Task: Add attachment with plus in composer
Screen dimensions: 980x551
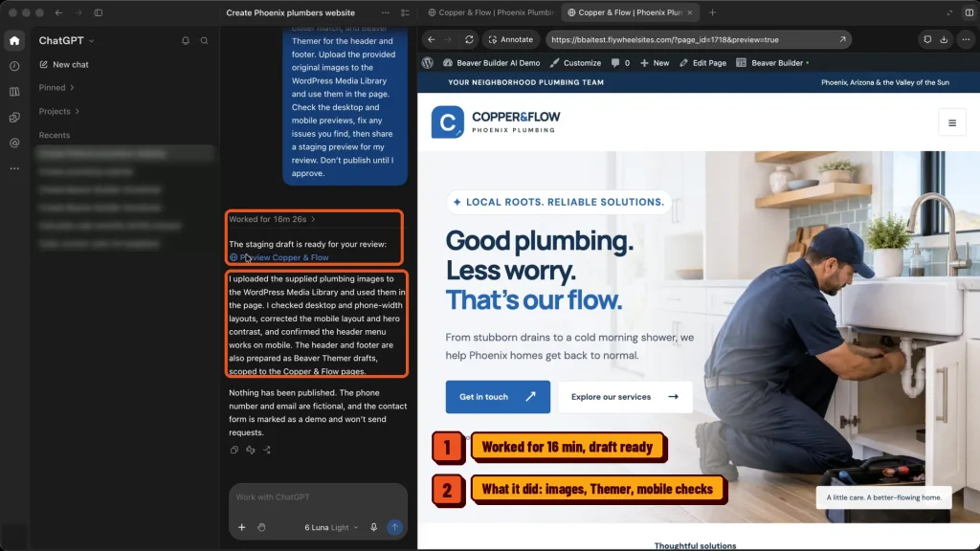Action: 242,527
